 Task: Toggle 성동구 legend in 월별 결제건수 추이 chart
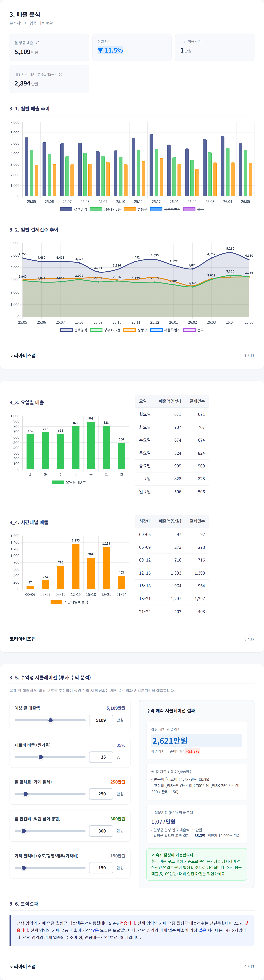tap(136, 330)
